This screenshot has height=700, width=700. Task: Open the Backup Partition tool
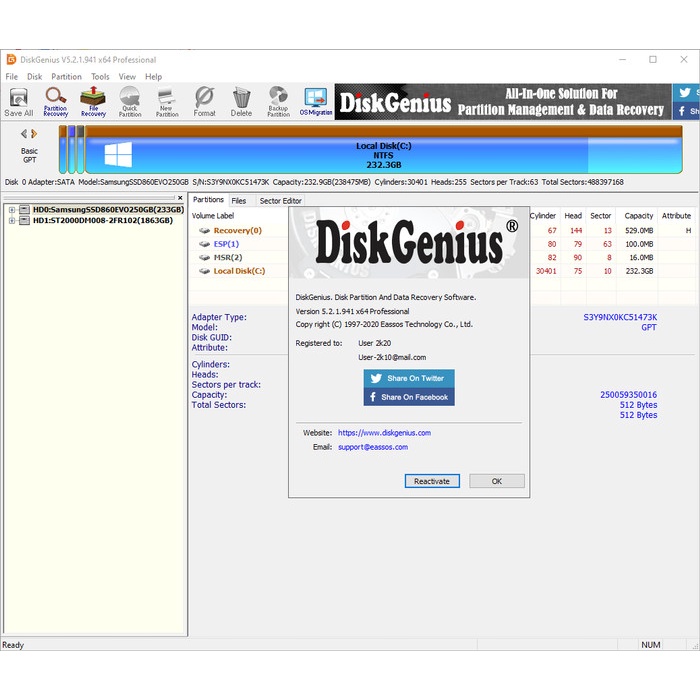coord(278,102)
